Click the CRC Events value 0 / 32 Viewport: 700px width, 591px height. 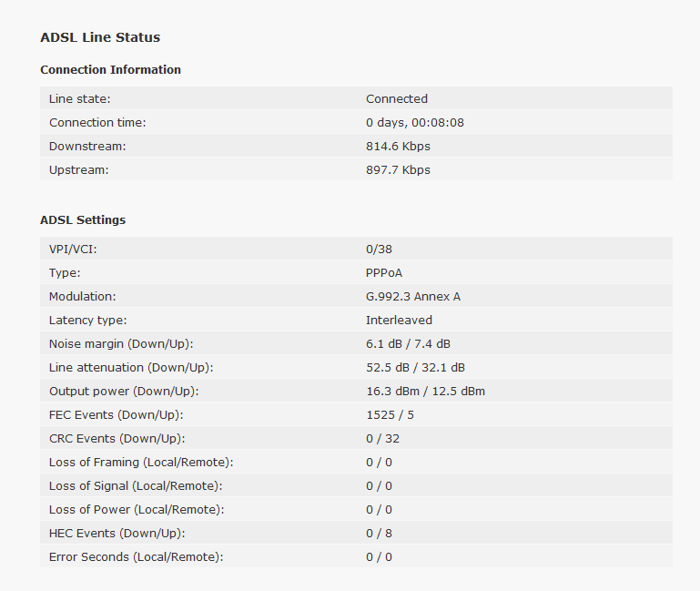point(382,438)
